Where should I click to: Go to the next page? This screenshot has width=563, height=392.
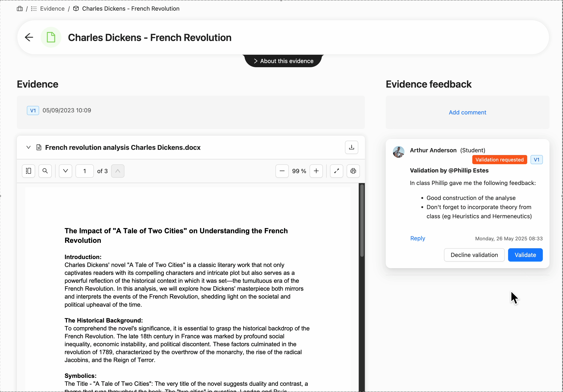[66, 171]
